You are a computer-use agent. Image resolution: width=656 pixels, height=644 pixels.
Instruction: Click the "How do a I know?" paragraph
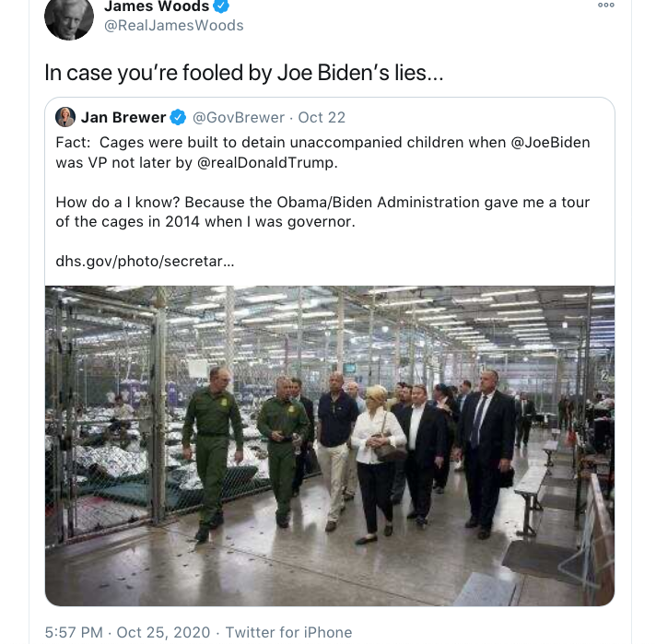tap(322, 211)
